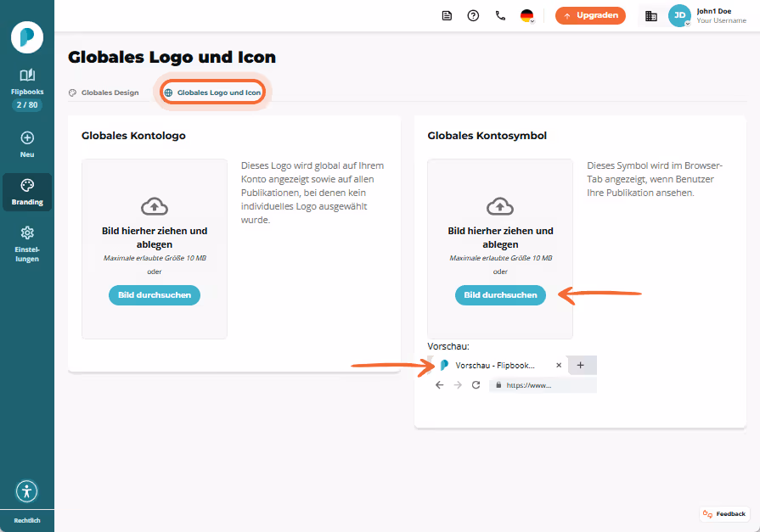Open the Branding section

pos(27,193)
